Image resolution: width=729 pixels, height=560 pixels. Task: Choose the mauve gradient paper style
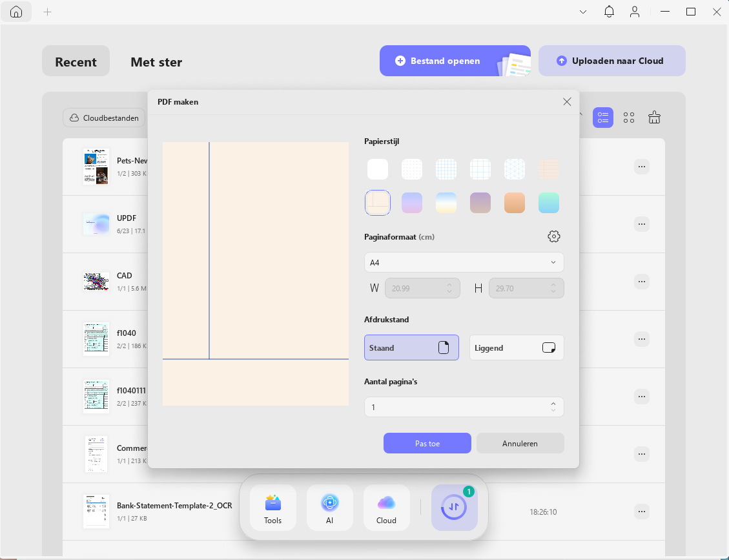click(x=480, y=203)
